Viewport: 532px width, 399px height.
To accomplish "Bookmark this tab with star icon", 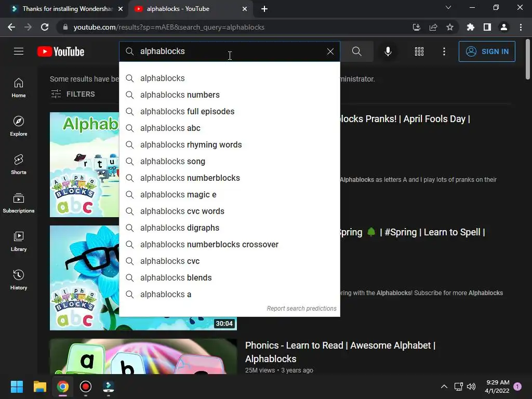I will click(x=450, y=27).
